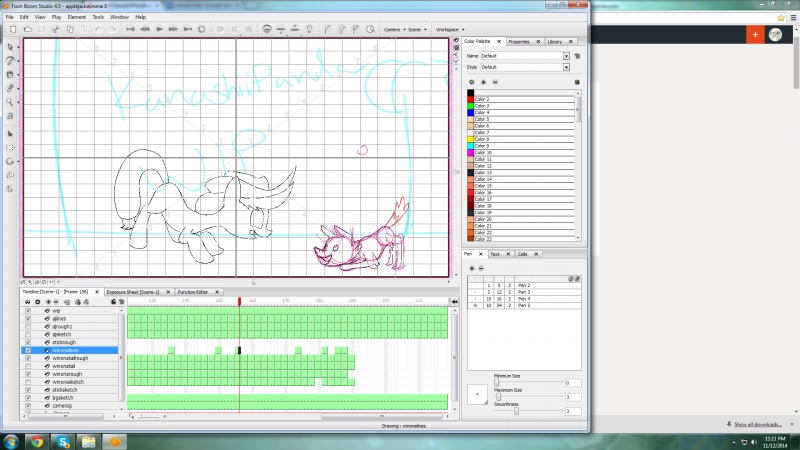Open the File menu

10,17
